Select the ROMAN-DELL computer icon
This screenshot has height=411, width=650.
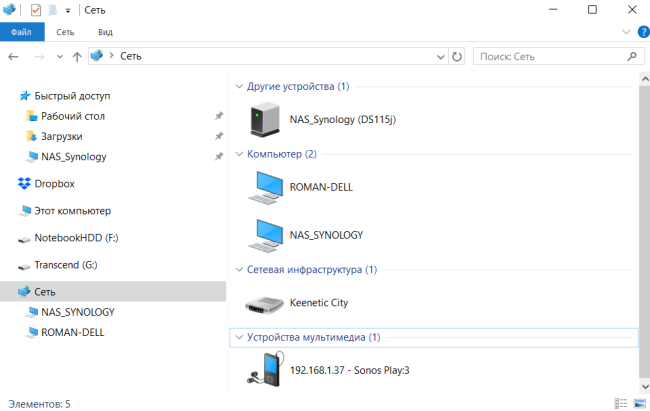(x=267, y=187)
